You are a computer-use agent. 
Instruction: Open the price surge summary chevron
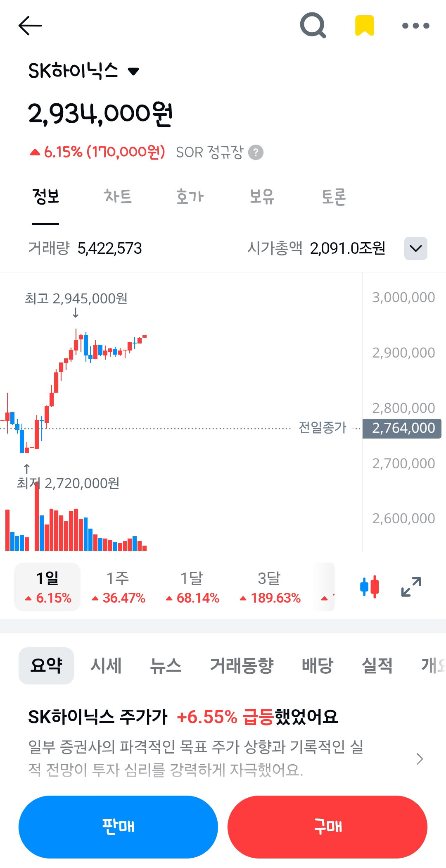420,759
